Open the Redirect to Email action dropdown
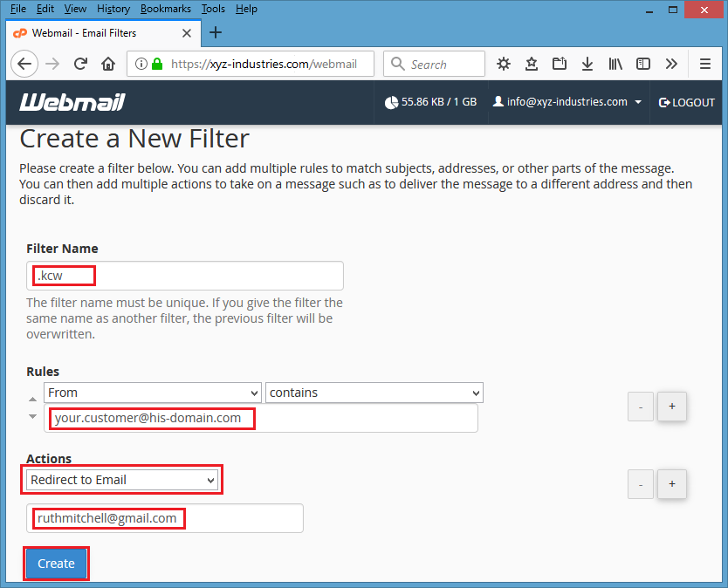 [x=122, y=480]
